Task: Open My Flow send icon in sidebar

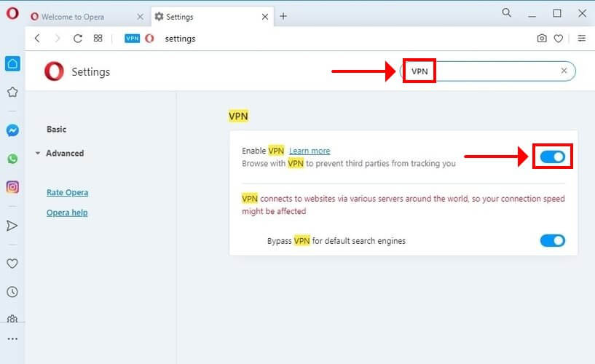Action: [x=12, y=226]
